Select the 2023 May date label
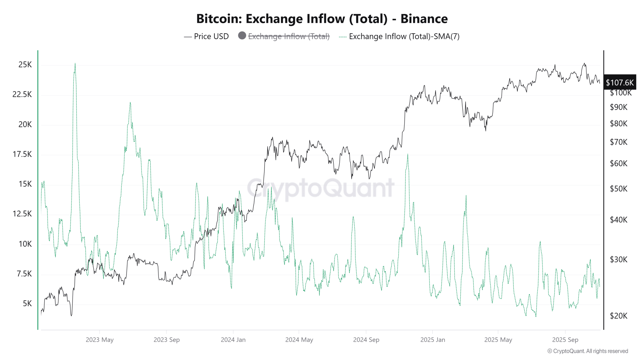 (x=100, y=340)
